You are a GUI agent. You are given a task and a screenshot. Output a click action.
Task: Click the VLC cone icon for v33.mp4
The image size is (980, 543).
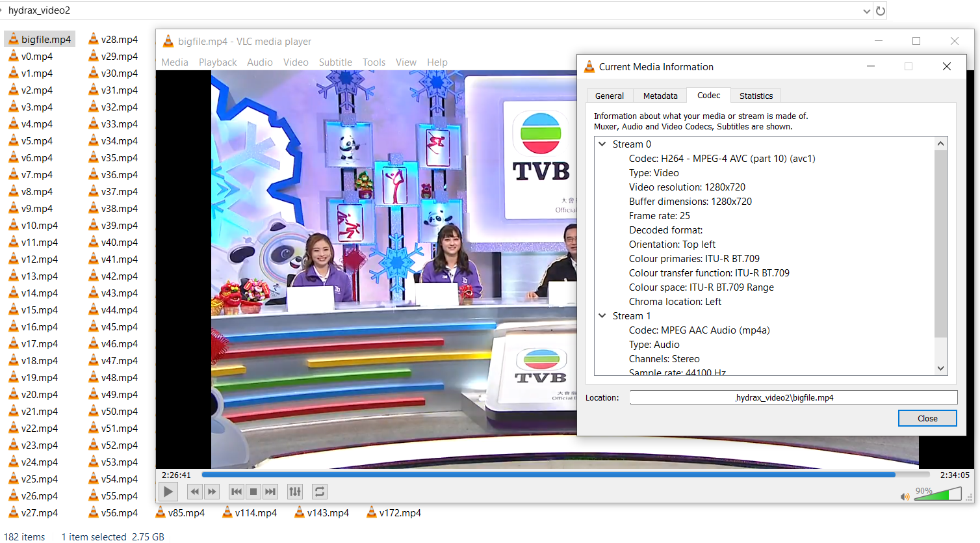(x=93, y=124)
